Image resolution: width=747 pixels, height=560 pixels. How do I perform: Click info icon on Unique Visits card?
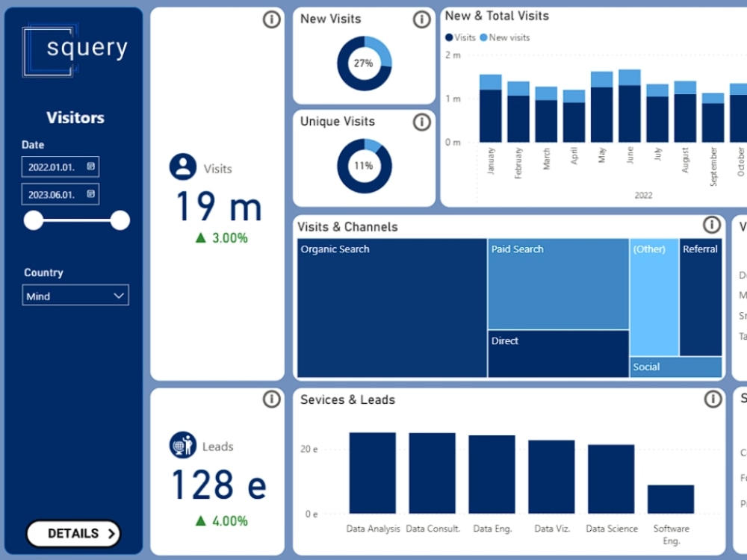[x=421, y=122]
